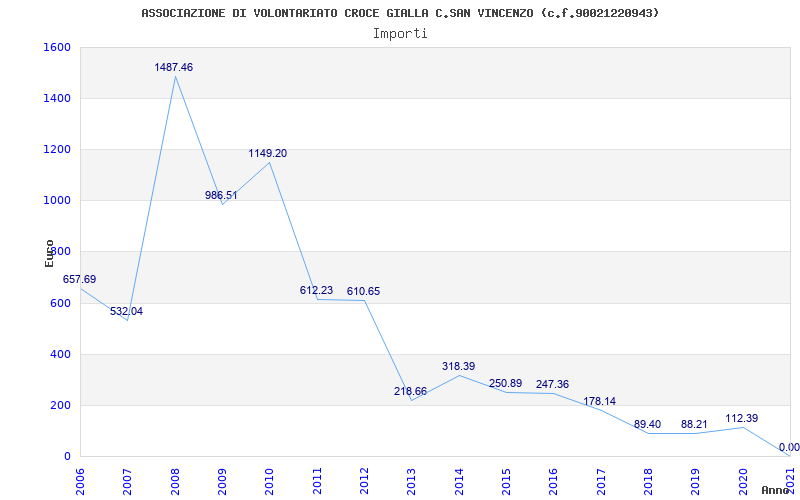Select the 532.04 data label
Viewport: 800px width, 500px height.
(x=127, y=311)
